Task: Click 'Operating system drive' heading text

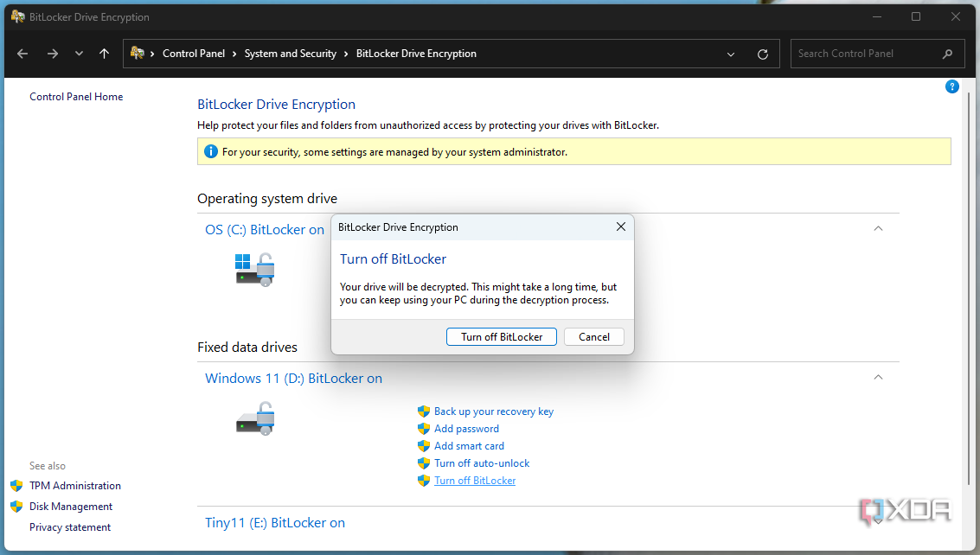Action: pyautogui.click(x=267, y=199)
